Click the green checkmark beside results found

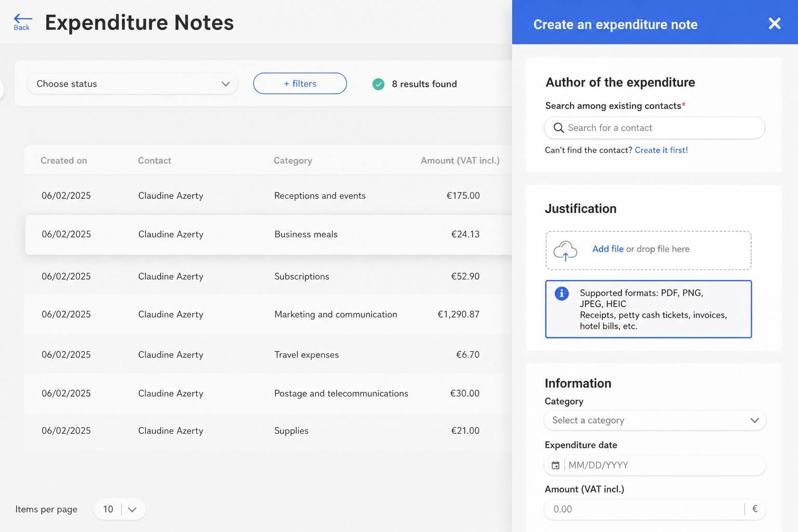tap(379, 84)
